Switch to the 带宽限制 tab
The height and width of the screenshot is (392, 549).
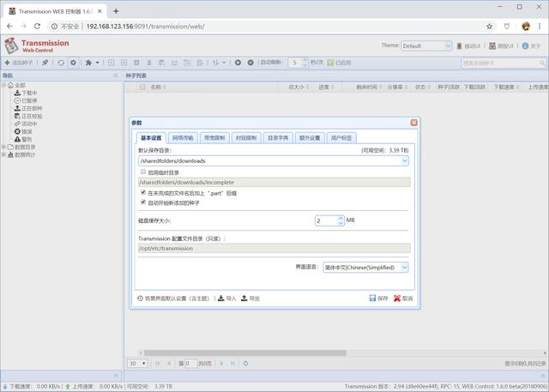214,138
